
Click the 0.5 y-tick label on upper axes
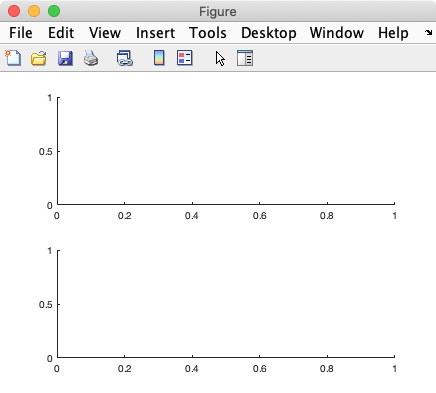point(45,152)
